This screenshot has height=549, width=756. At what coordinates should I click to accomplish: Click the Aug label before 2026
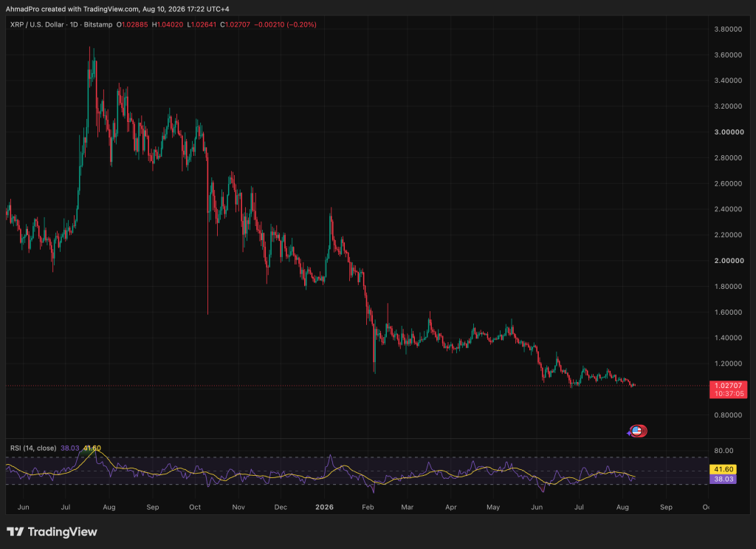[x=109, y=507]
